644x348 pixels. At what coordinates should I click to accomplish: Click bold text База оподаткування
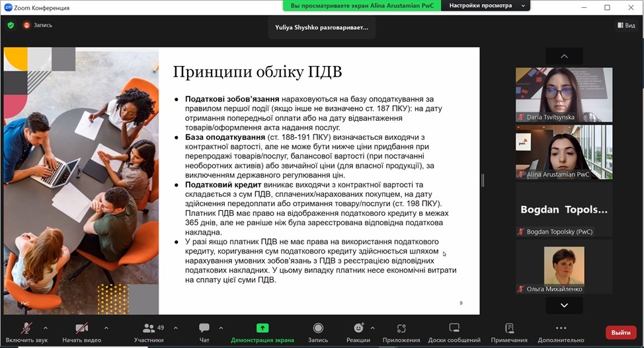pyautogui.click(x=225, y=137)
